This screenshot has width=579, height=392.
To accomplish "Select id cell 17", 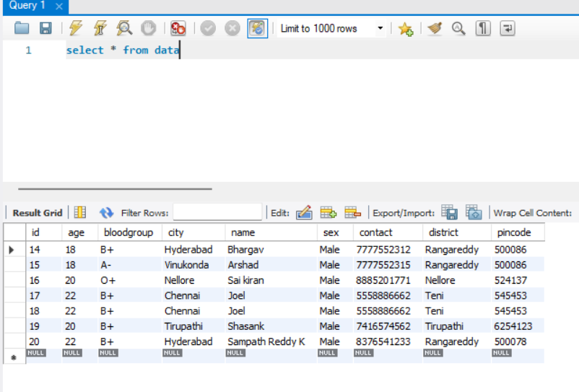I will [44, 296].
